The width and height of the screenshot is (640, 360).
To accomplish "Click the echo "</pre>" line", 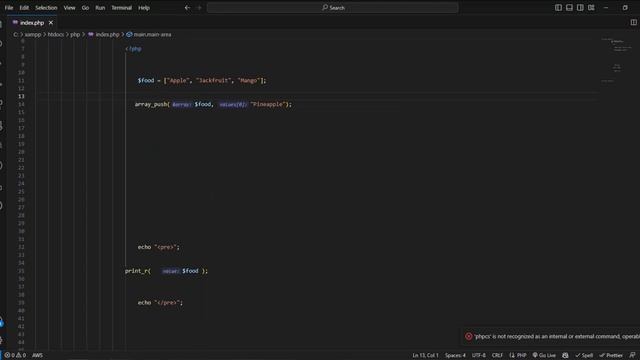I will point(160,303).
